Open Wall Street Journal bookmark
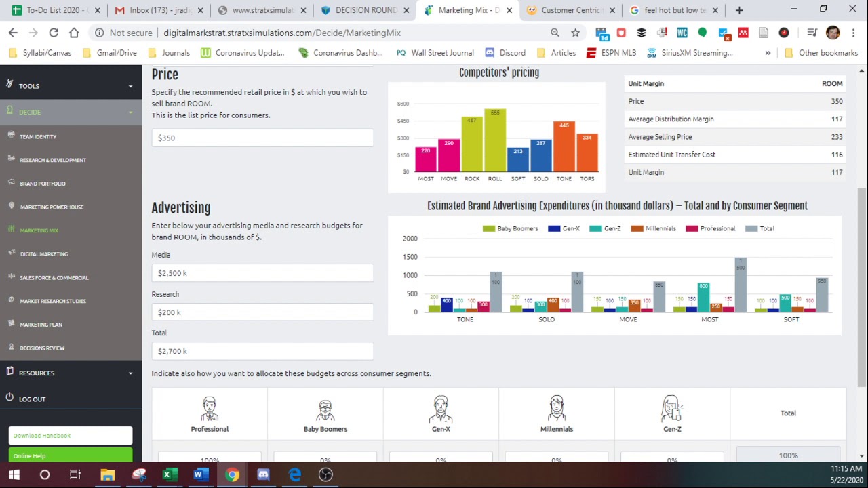The height and width of the screenshot is (488, 868). (435, 53)
